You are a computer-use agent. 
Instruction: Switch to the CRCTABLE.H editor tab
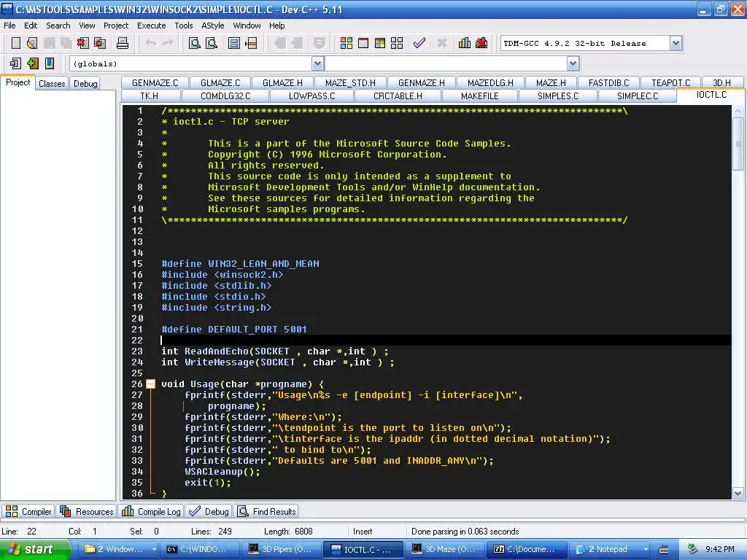pos(398,96)
